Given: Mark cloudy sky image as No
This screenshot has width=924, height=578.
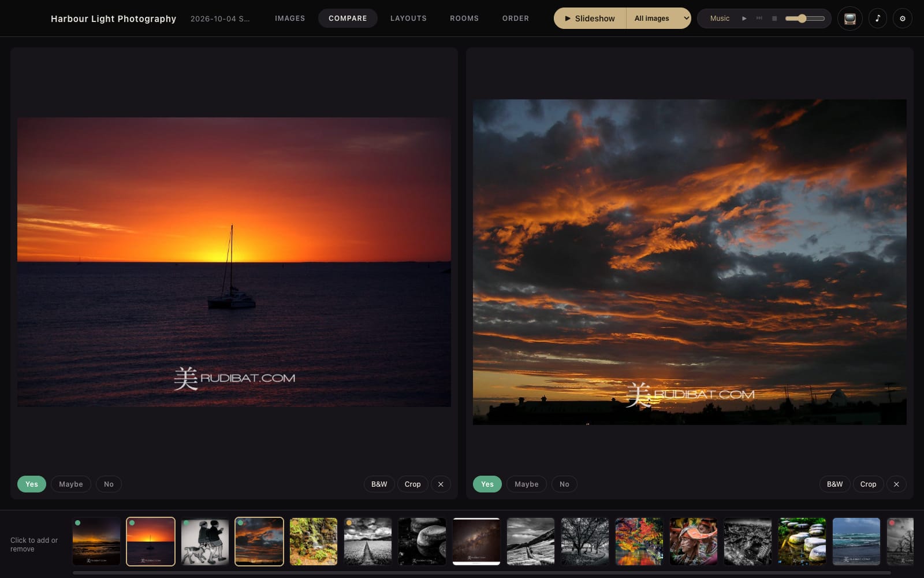Looking at the screenshot, I should click(x=564, y=484).
